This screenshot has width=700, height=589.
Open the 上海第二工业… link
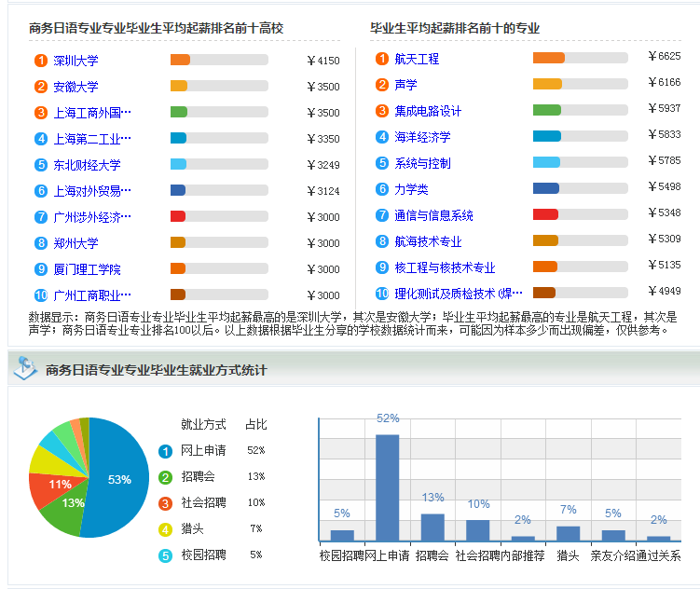click(92, 139)
